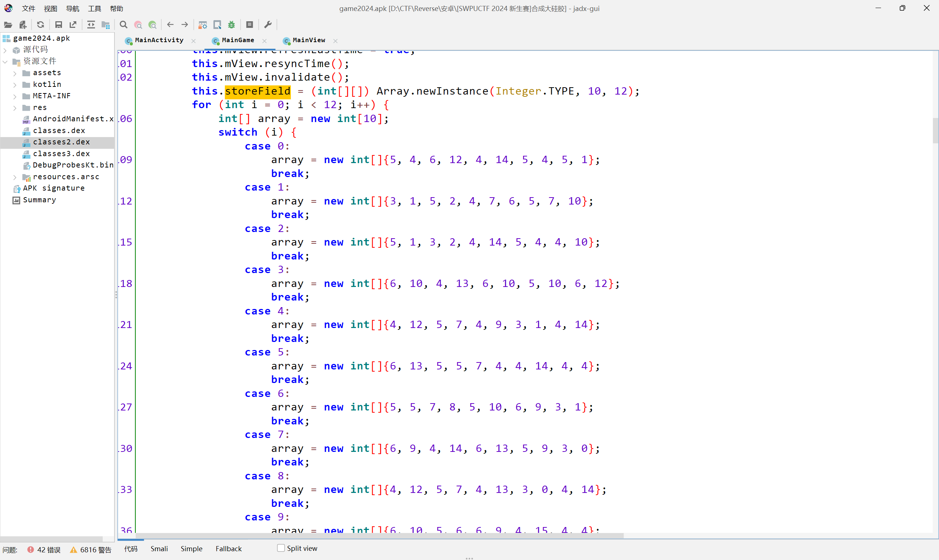The height and width of the screenshot is (560, 939).
Task: Open text search with magnifier icon
Action: (x=124, y=25)
